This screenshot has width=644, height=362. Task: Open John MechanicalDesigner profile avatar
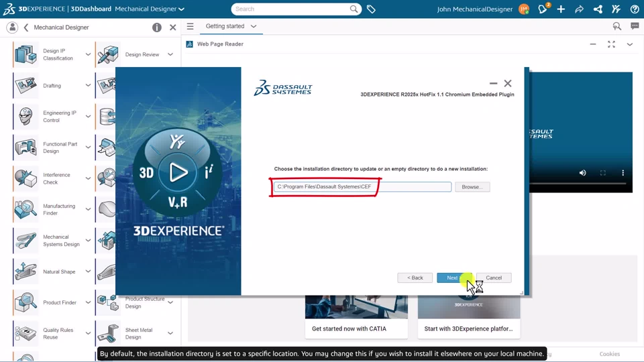(x=524, y=9)
